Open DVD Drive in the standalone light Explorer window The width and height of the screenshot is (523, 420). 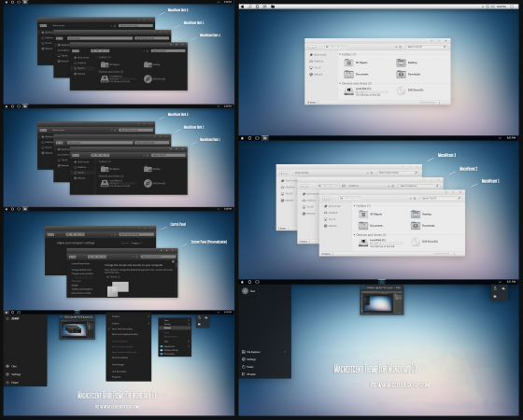410,91
